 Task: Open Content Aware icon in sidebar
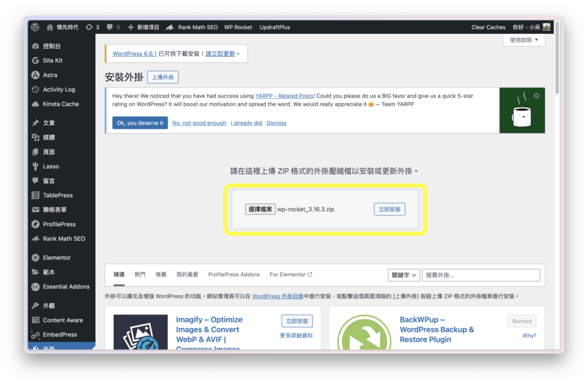pyautogui.click(x=36, y=320)
